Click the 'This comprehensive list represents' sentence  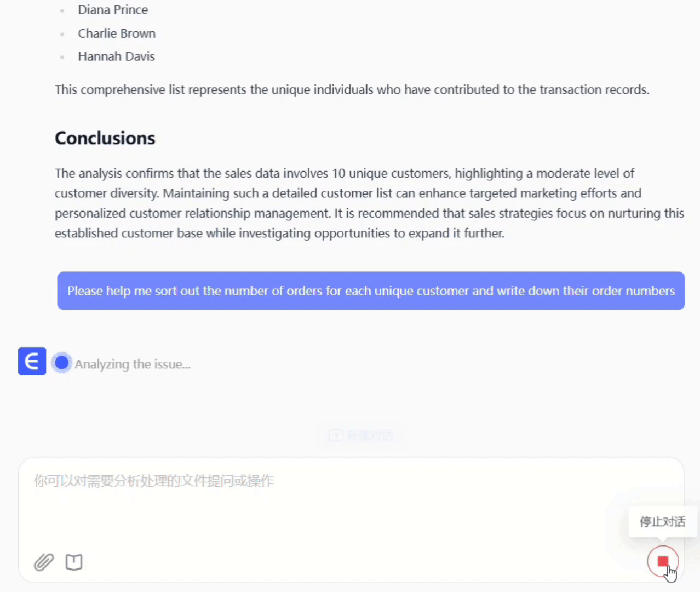(352, 90)
